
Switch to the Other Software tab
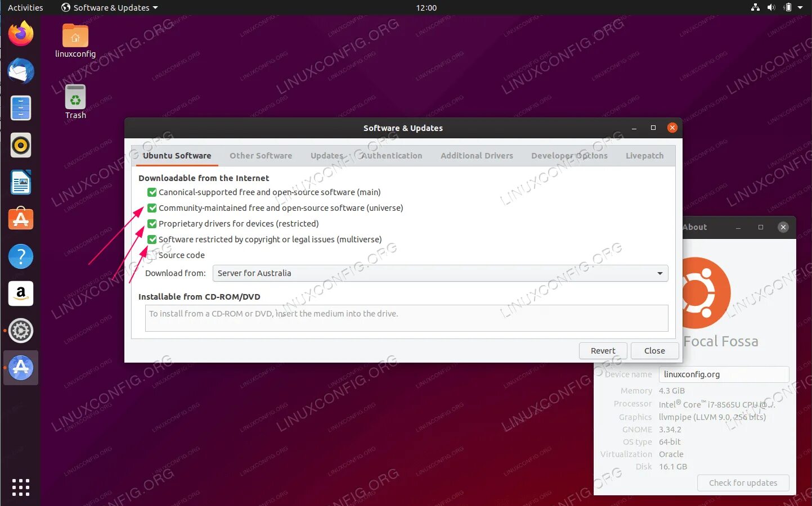tap(261, 156)
